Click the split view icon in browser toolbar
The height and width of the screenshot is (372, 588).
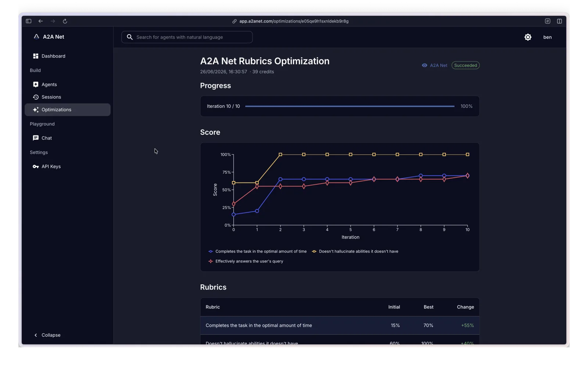pyautogui.click(x=559, y=21)
